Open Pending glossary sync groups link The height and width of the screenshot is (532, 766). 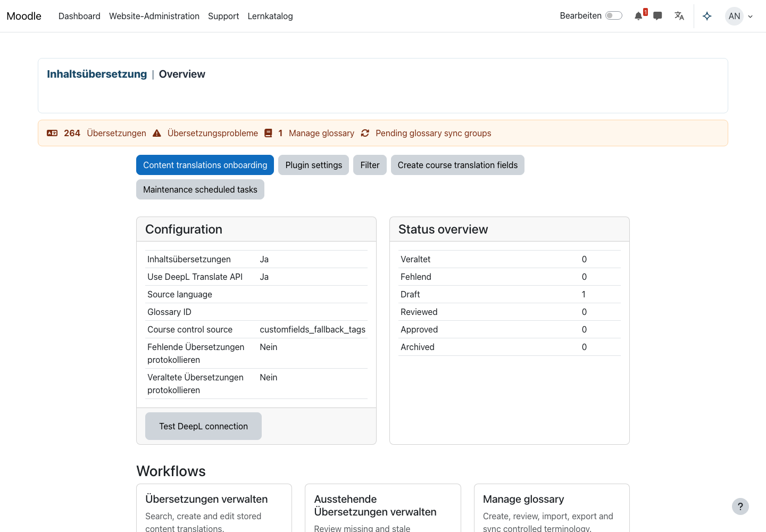[x=434, y=133]
